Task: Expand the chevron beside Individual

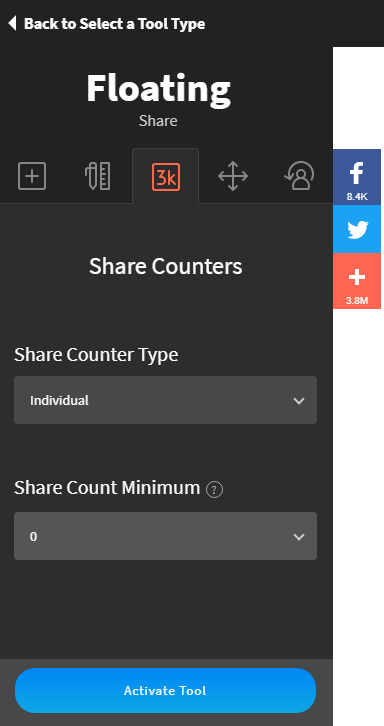Action: (299, 401)
